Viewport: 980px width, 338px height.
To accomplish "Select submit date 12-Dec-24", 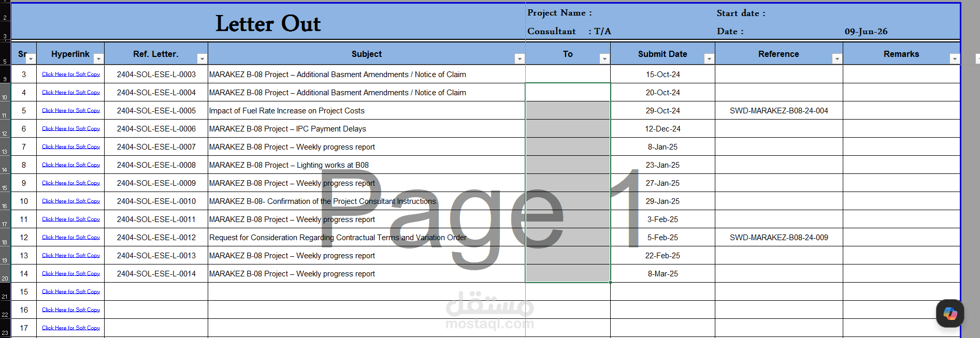I will tap(663, 129).
